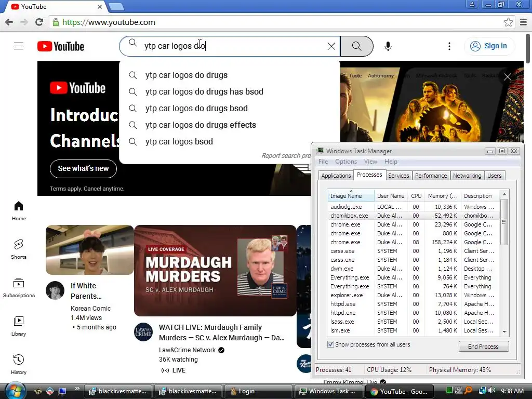Switch to the Networking tab
The width and height of the screenshot is (532, 399).
coord(467,176)
